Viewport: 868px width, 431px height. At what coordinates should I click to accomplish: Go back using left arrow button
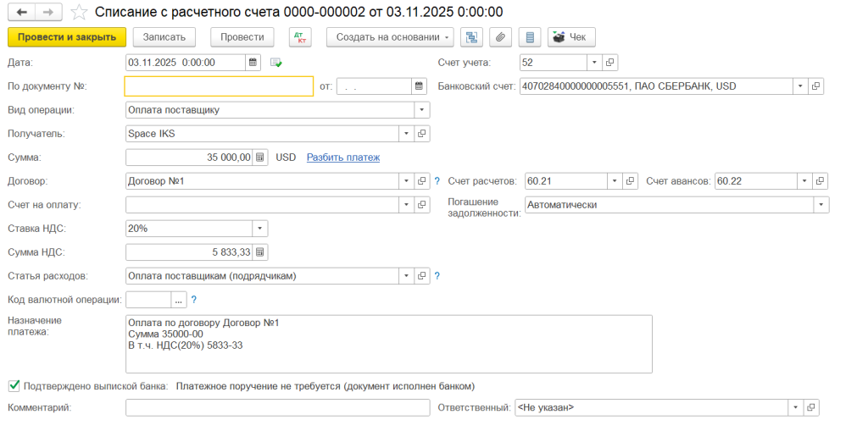[x=23, y=12]
